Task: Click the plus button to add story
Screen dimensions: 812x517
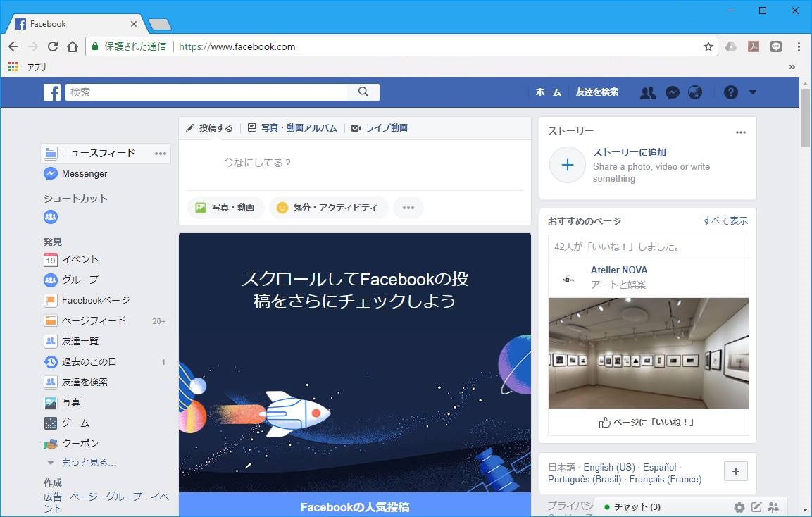Action: click(x=568, y=165)
